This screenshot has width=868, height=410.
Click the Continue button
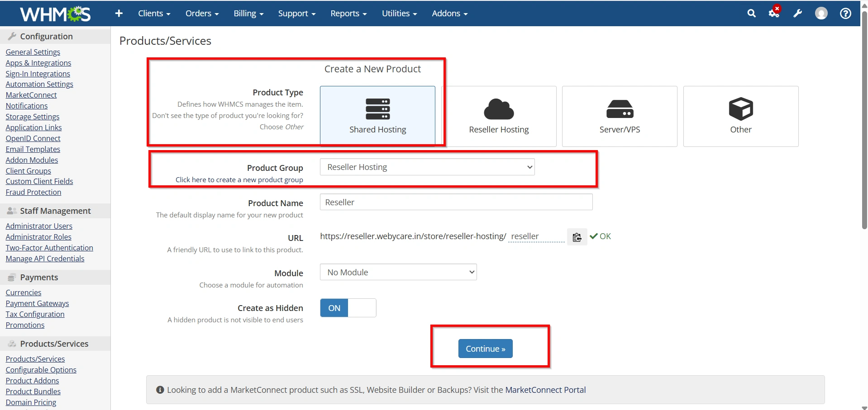tap(485, 349)
